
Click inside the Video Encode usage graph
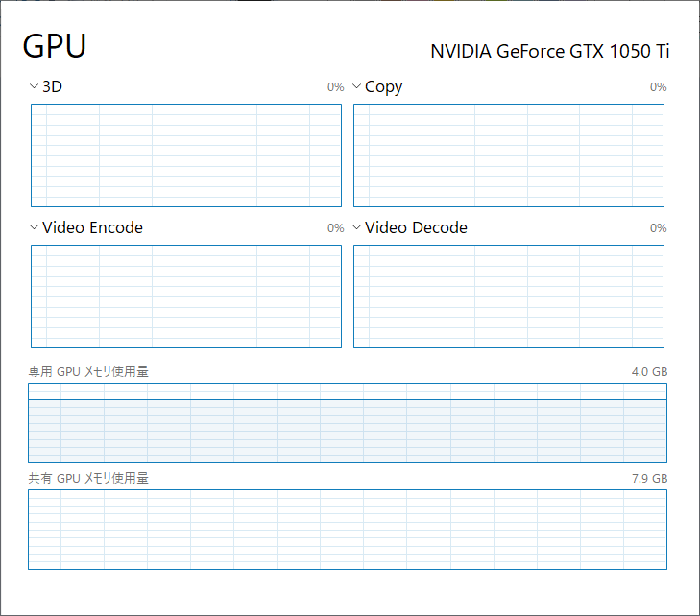[186, 296]
